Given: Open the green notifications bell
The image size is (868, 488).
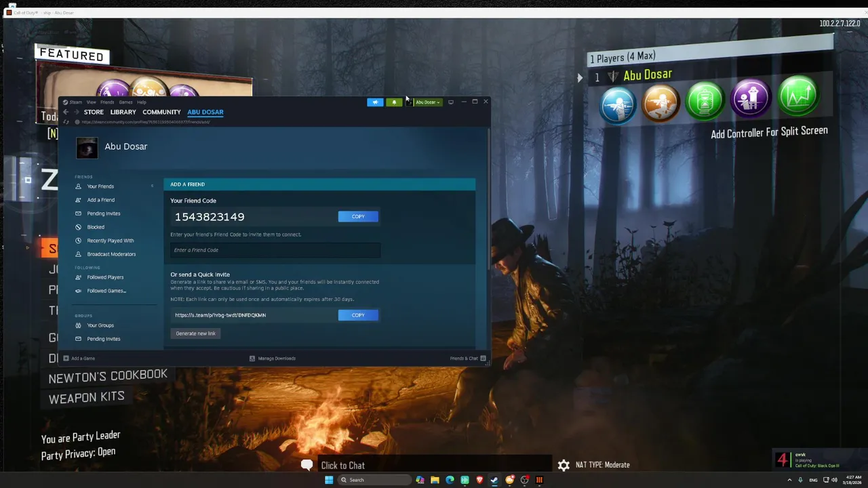Looking at the screenshot, I should click(394, 102).
